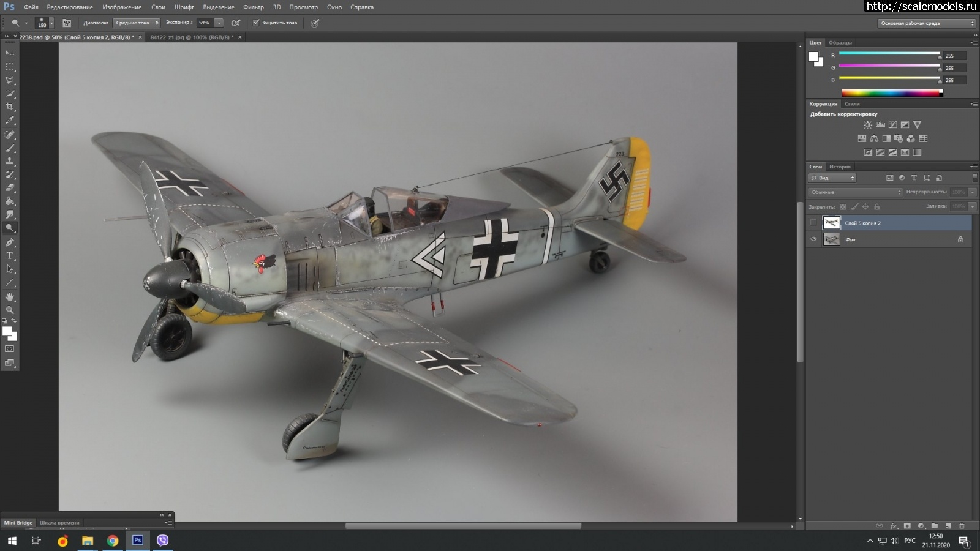The width and height of the screenshot is (980, 551).
Task: Open layer styles fx menu
Action: point(894,526)
